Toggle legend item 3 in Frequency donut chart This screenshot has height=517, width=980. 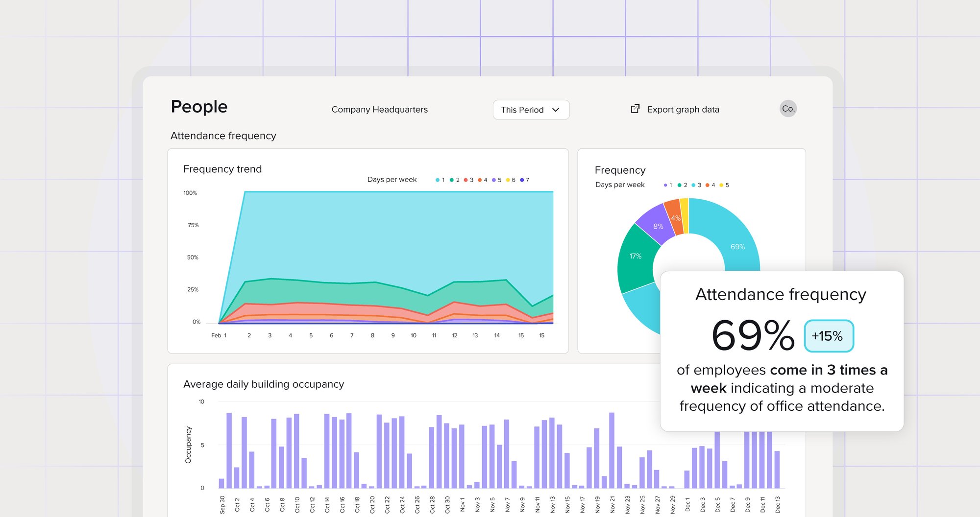(x=696, y=185)
